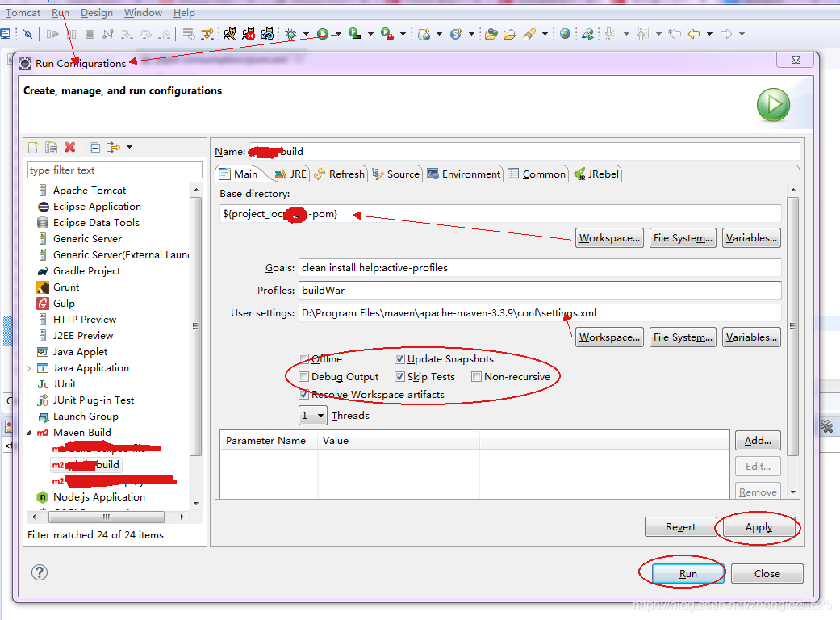Open the Window menu
840x620 pixels.
point(143,13)
